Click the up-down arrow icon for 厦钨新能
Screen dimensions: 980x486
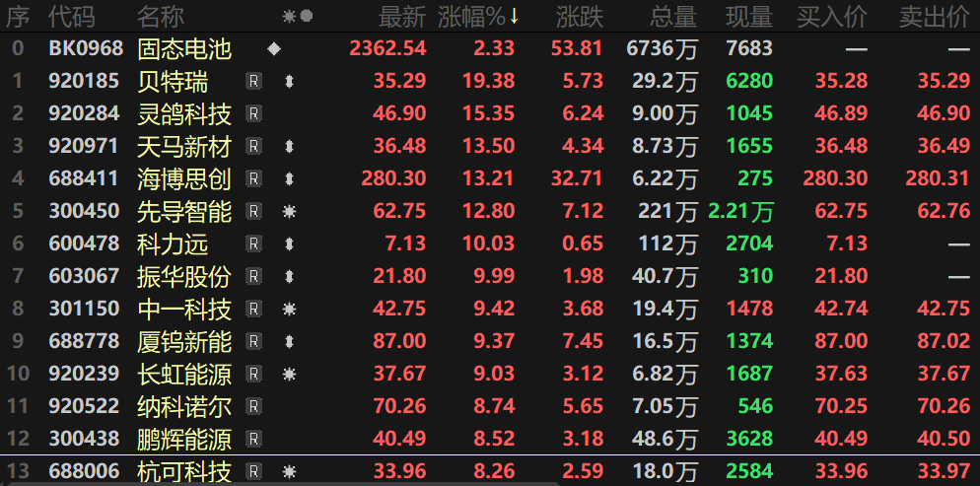coord(289,342)
